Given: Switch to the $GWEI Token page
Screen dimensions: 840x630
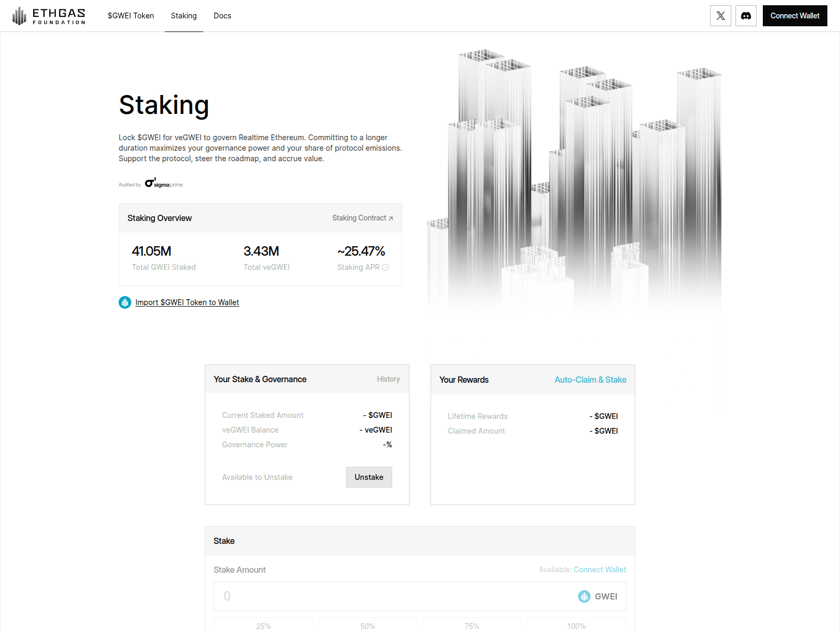Looking at the screenshot, I should pos(130,16).
